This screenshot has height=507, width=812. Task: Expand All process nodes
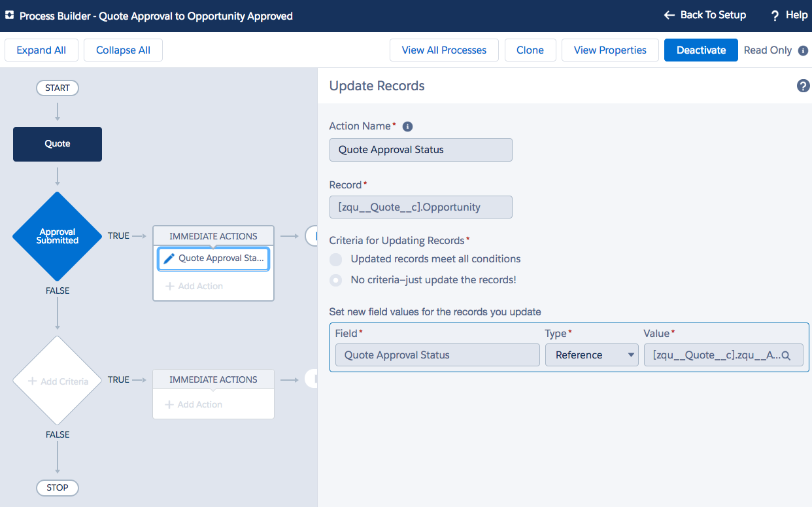[x=41, y=50]
